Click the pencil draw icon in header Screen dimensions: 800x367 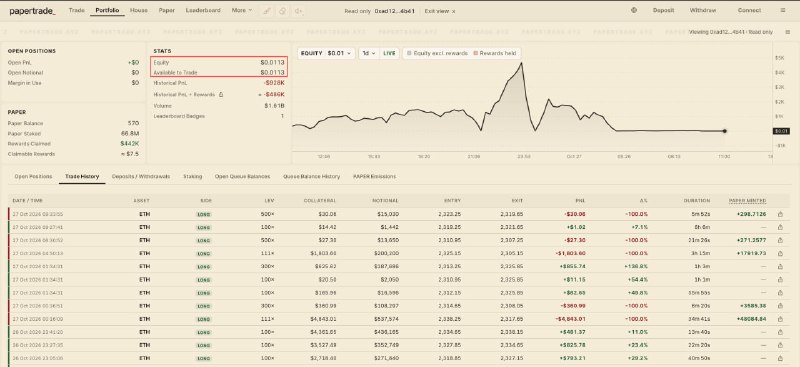click(x=266, y=11)
